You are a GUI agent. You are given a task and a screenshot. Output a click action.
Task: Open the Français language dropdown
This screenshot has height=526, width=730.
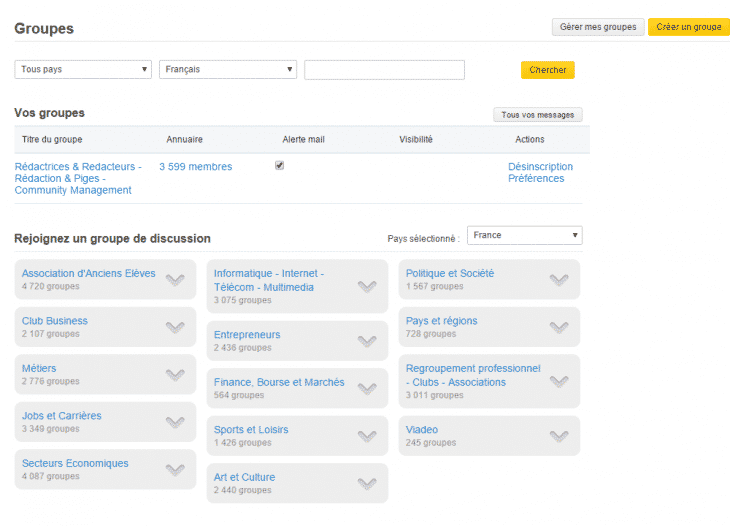(x=228, y=69)
